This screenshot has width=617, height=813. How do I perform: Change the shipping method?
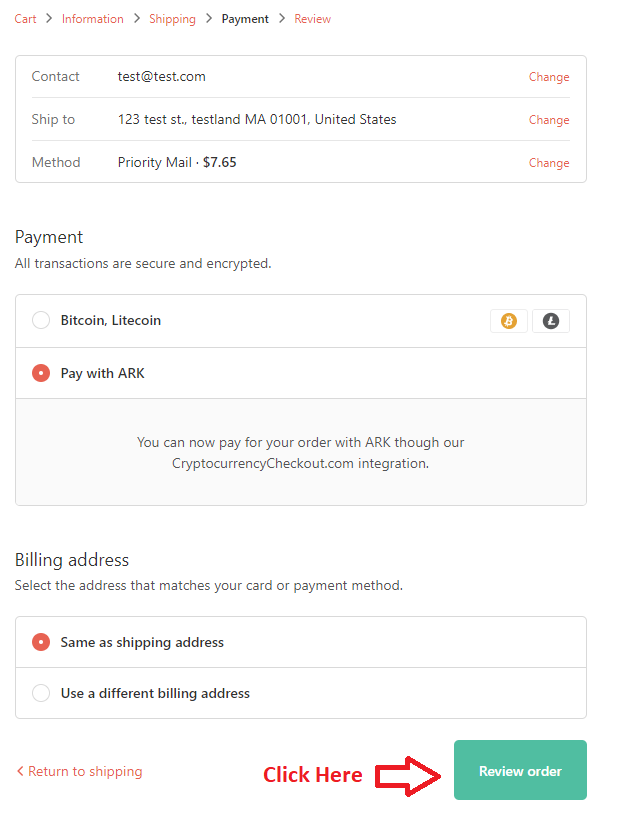(x=549, y=163)
